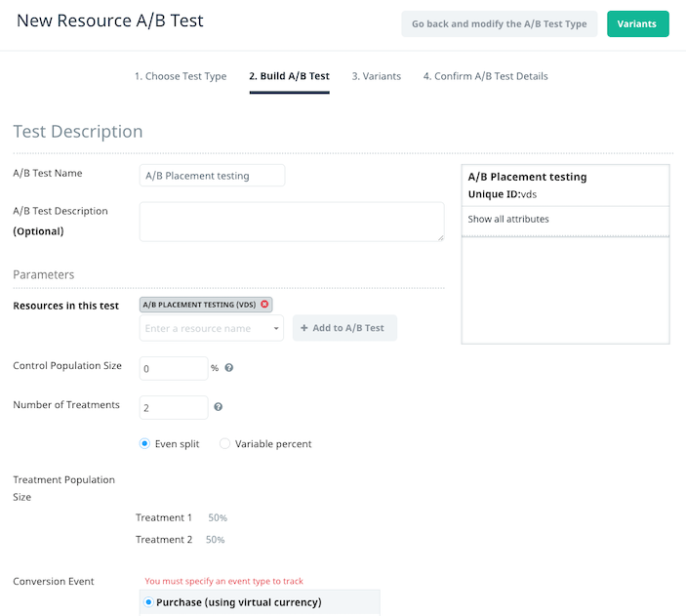
Task: Open 4. Confirm A/B Test Details step
Action: pos(485,76)
